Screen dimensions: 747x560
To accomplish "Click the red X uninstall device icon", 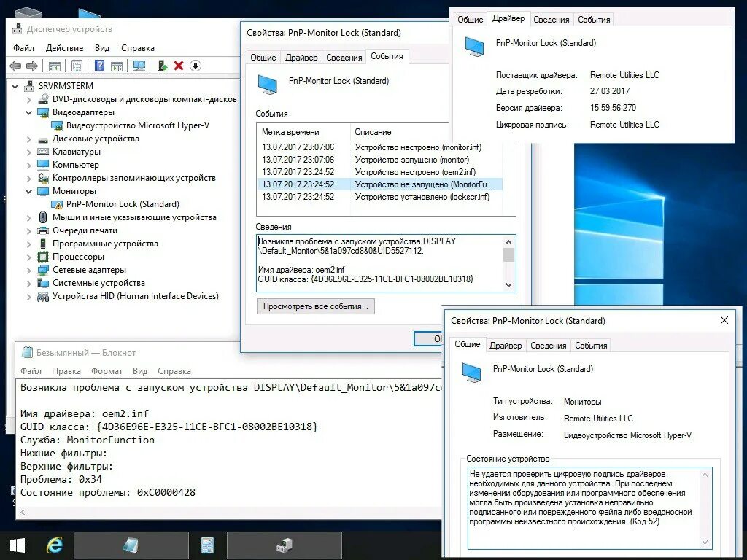I will pos(179,66).
